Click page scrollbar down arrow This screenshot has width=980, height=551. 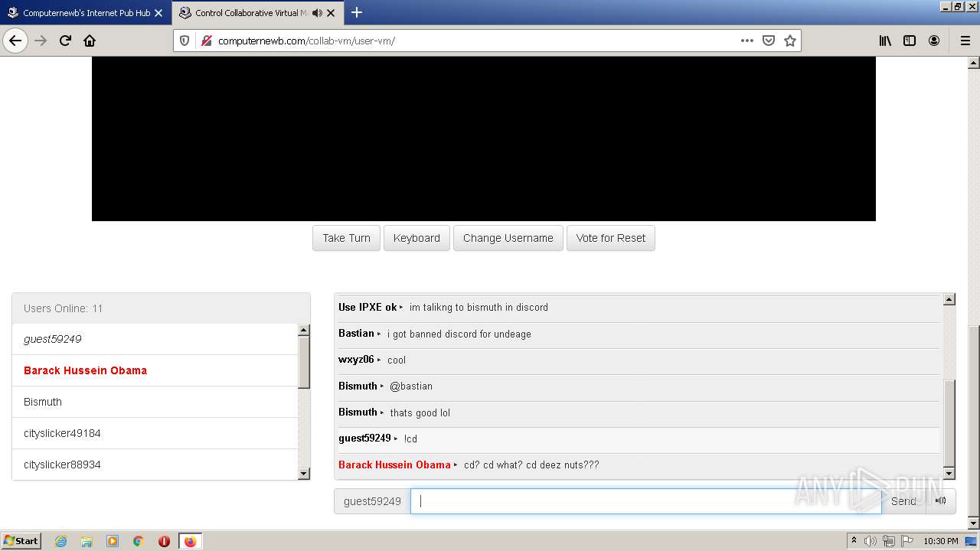[974, 523]
